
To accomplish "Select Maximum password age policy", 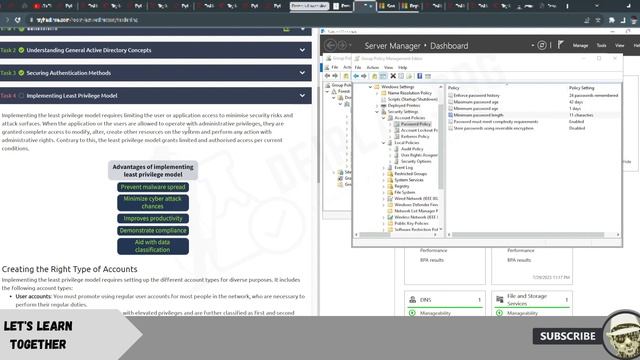I will click(x=476, y=102).
